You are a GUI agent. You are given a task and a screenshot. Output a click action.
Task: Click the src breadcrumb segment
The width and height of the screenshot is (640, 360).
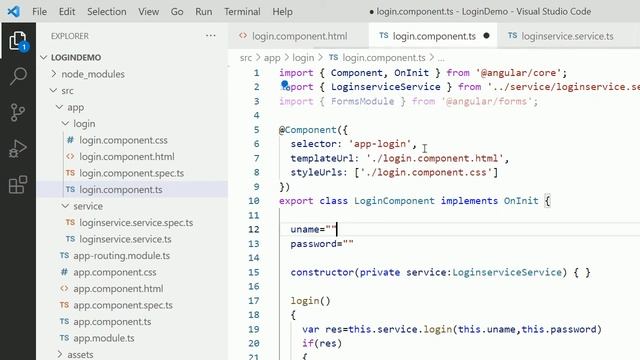pyautogui.click(x=246, y=58)
